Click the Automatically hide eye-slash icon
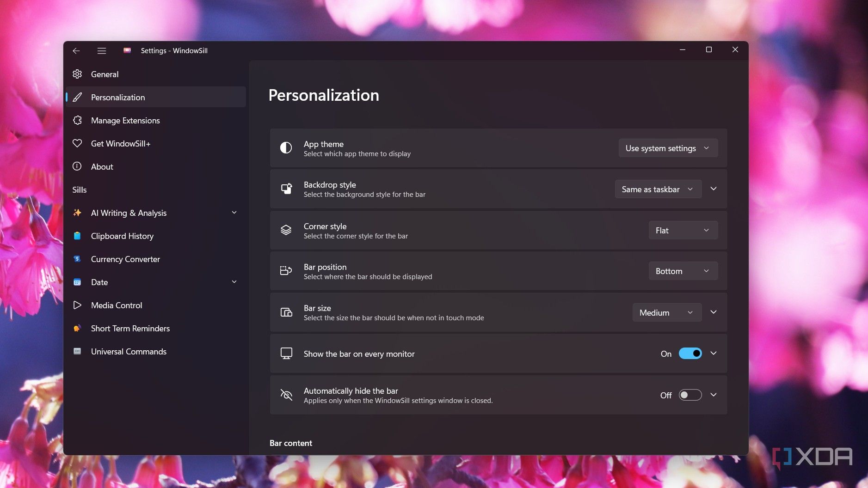The image size is (868, 488). coord(286,395)
